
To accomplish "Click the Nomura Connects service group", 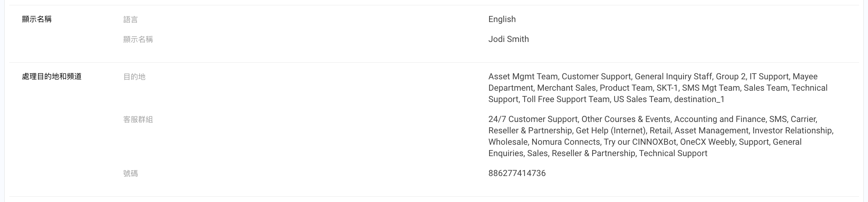I will click(x=566, y=142).
